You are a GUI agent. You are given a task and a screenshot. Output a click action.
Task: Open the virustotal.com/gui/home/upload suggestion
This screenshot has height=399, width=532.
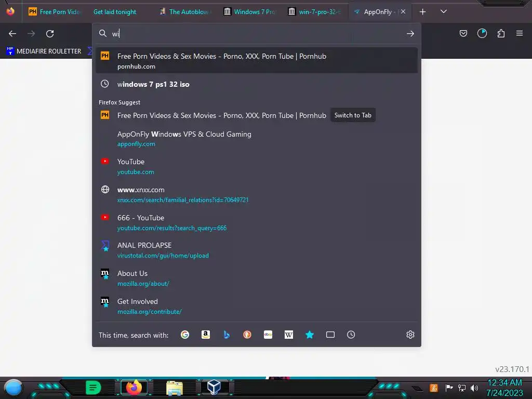pyautogui.click(x=257, y=250)
